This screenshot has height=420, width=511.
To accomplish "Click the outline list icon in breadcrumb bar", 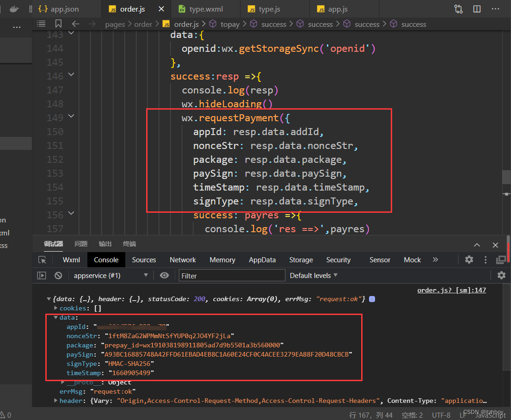I will coord(41,24).
